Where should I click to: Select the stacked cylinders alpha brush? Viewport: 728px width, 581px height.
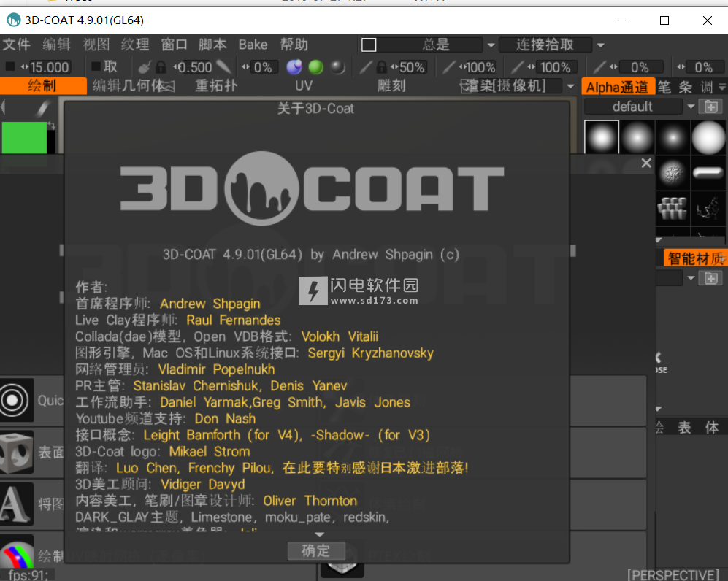point(673,208)
